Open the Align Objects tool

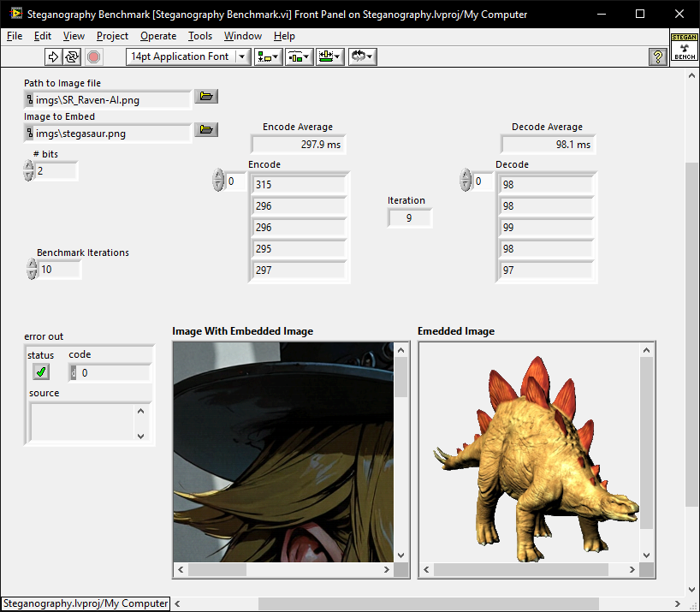[x=268, y=56]
